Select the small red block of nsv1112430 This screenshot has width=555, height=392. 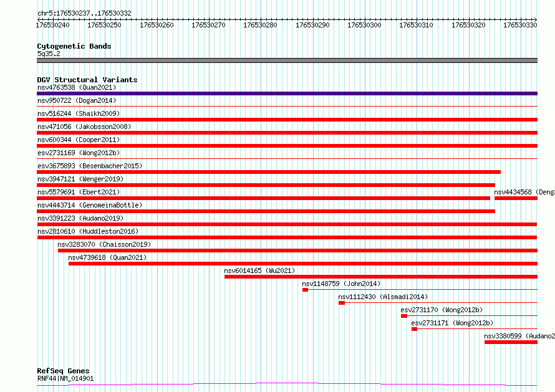pyautogui.click(x=342, y=303)
